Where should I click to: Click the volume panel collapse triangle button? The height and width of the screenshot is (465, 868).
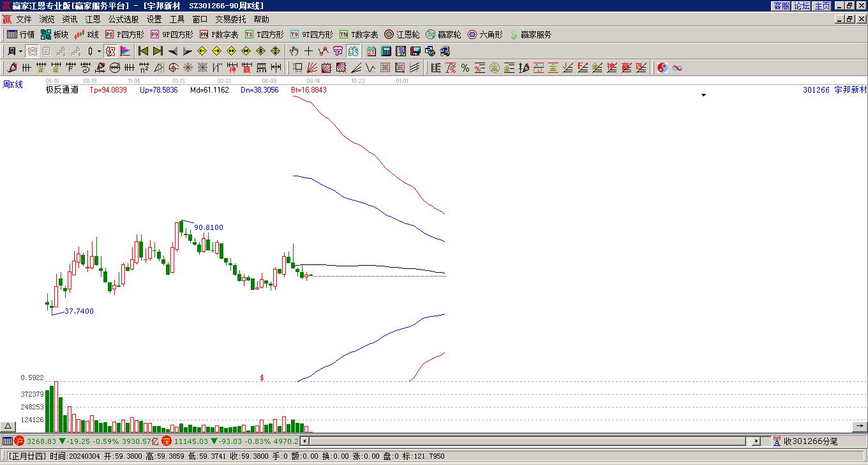8,427
